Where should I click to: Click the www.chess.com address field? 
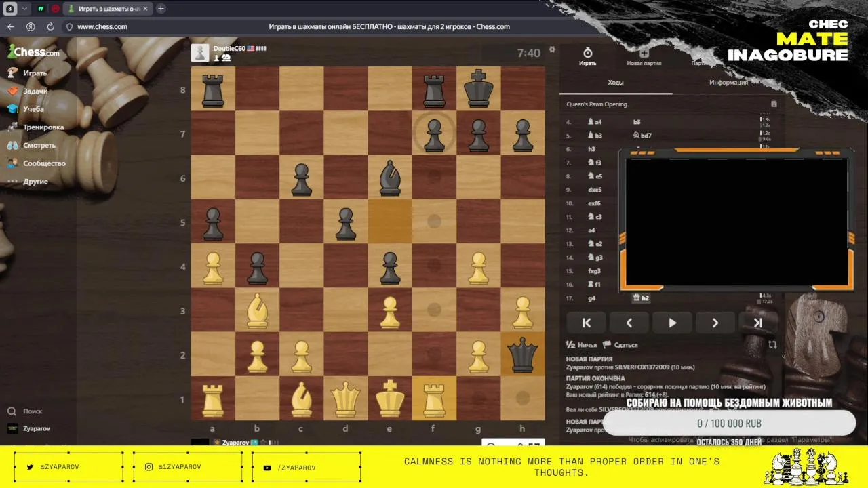(102, 27)
